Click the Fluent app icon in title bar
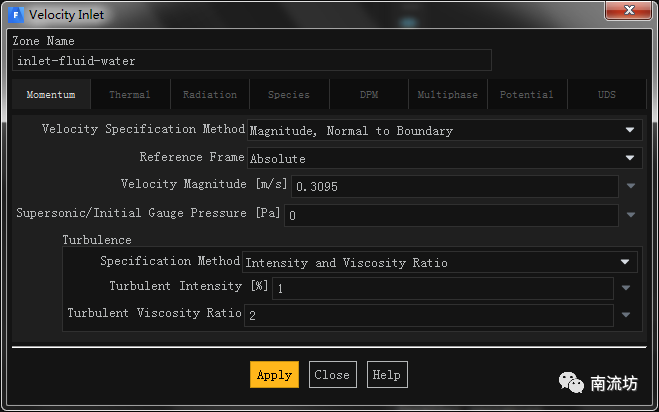659x412 pixels. (x=16, y=14)
